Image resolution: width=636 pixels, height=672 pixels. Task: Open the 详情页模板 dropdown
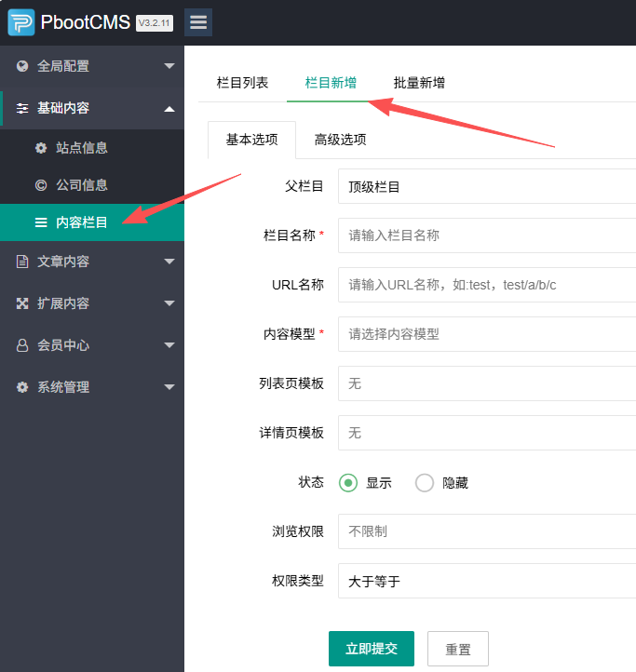(487, 433)
